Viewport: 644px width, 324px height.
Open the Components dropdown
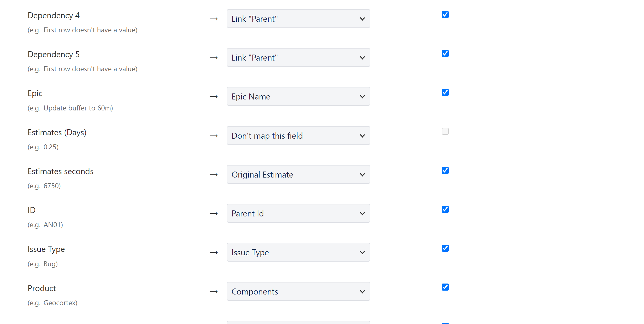[x=298, y=291]
